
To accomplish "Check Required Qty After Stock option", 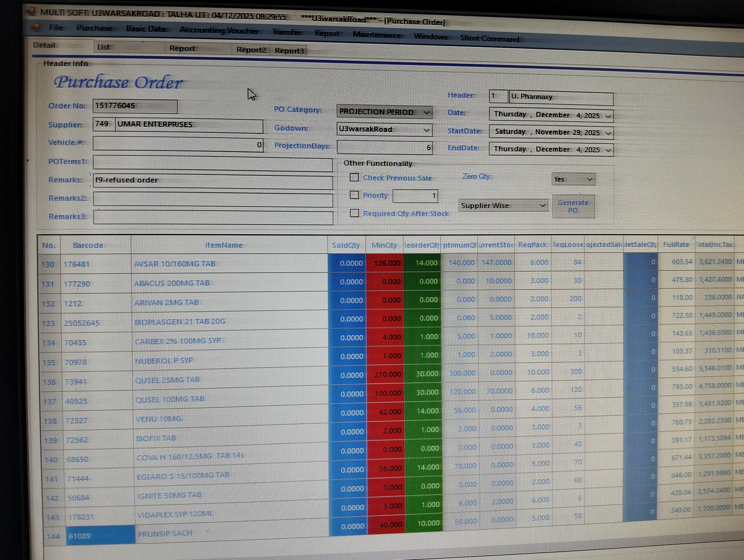I will coord(354,213).
